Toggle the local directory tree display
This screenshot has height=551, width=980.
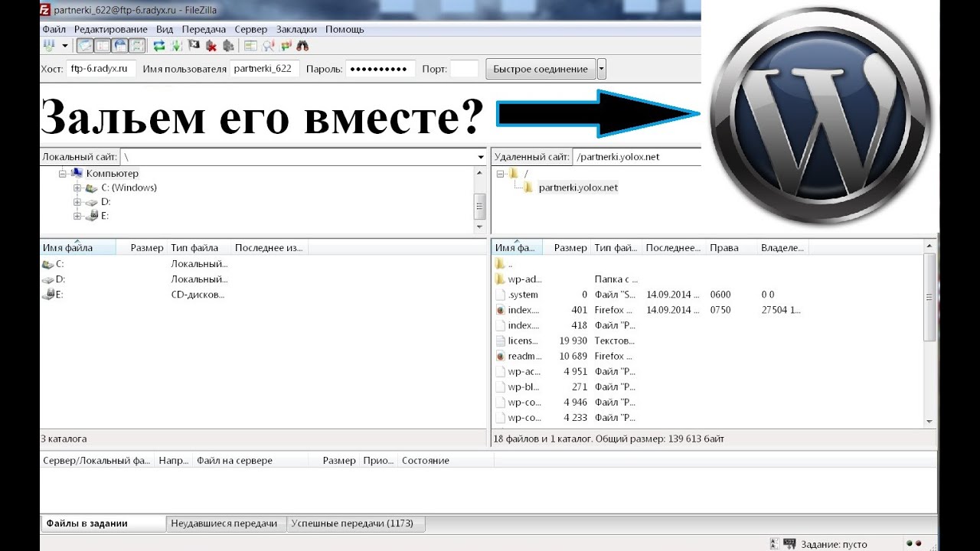103,46
